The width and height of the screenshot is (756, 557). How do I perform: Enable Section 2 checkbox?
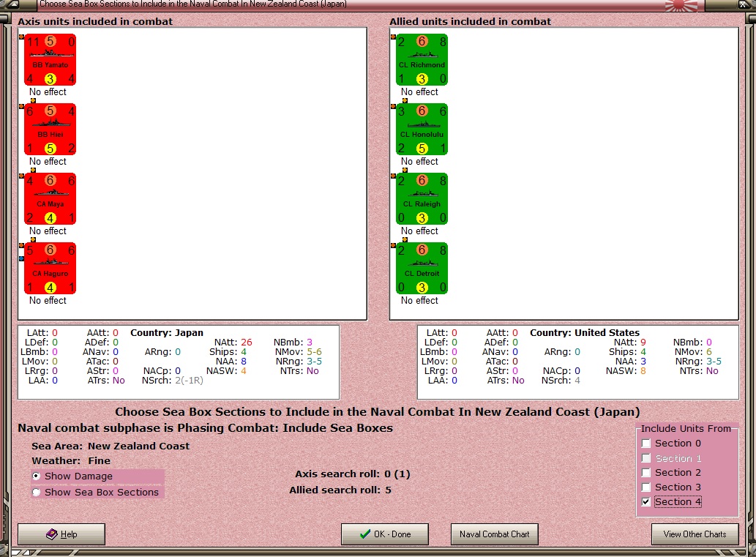coord(646,473)
